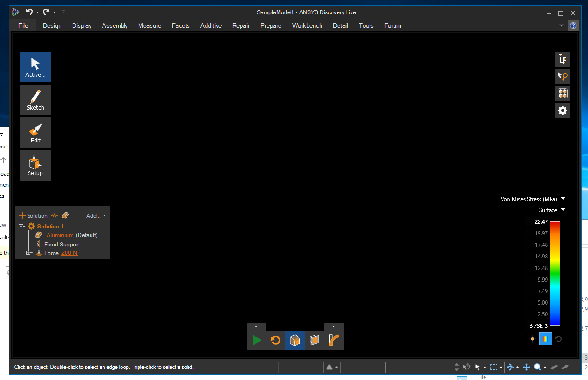Open the quick access toolbar customize arrow
Screen dimensions: 588x380
point(63,12)
